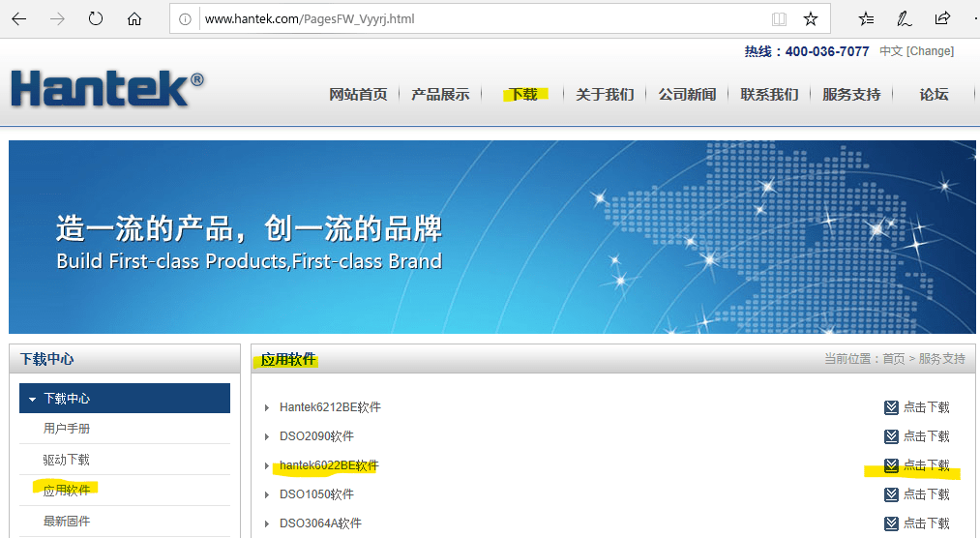
Task: Open 关于我们 menu item
Action: point(605,95)
